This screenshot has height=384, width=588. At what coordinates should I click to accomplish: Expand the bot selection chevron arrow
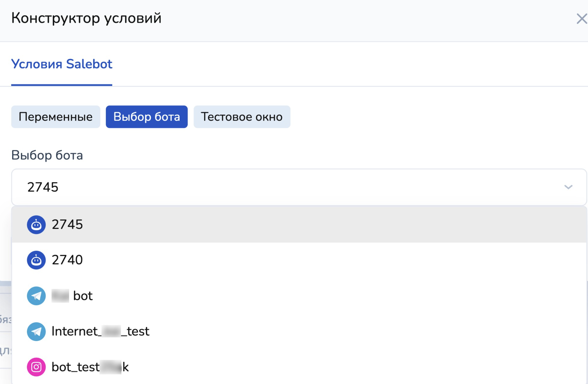point(568,187)
